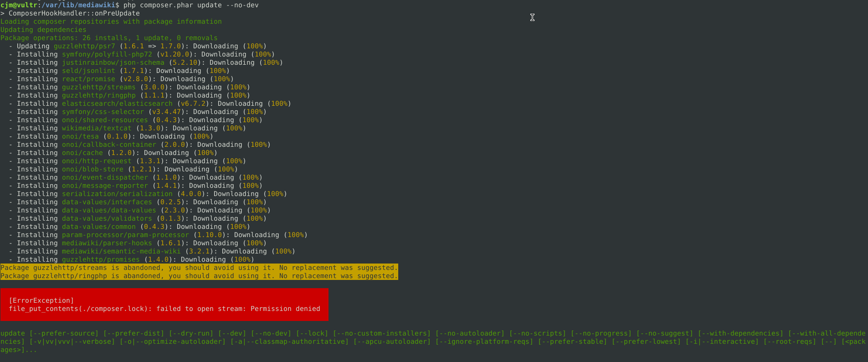Screen dimensions: 868x362
Task: Click the '[--no-custom-installers]' usage option
Action: tap(382, 333)
